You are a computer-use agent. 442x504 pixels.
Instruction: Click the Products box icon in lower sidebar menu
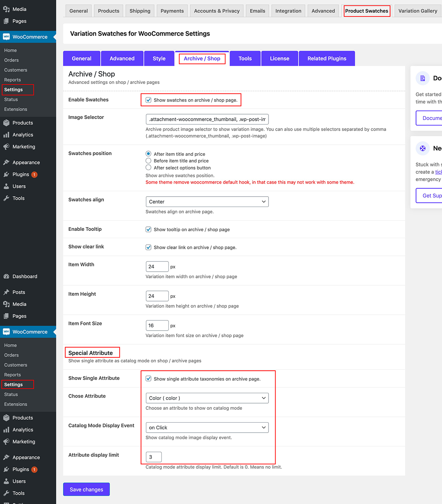[6, 418]
